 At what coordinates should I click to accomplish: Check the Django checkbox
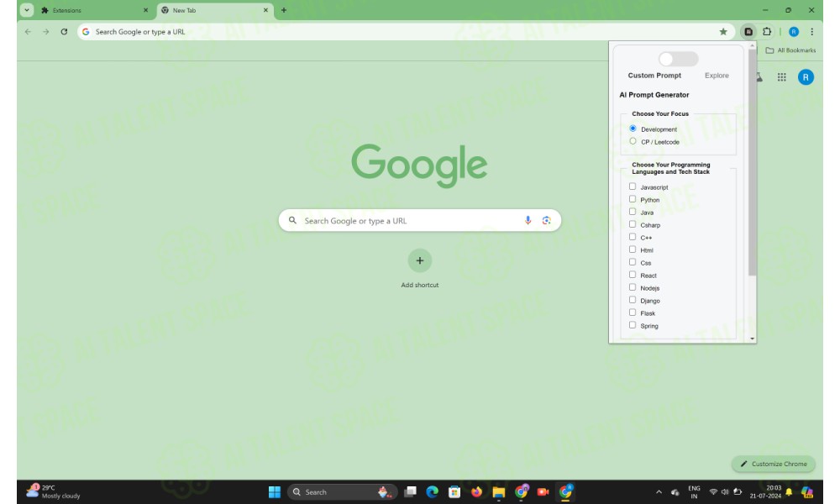click(633, 300)
